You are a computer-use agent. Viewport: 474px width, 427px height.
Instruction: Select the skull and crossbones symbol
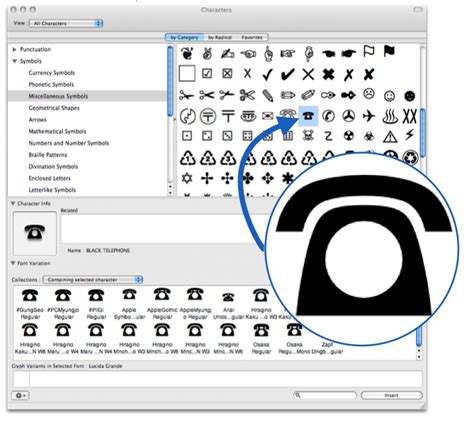tap(307, 136)
